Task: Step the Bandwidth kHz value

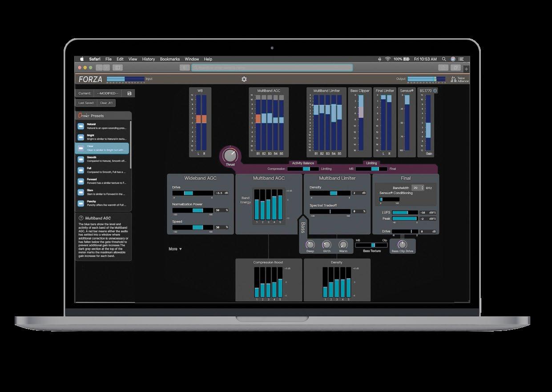Action: pos(423,188)
